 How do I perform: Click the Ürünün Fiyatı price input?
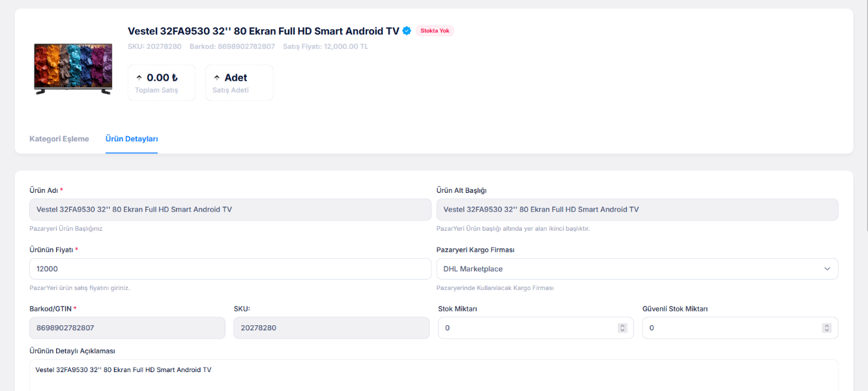coord(230,268)
